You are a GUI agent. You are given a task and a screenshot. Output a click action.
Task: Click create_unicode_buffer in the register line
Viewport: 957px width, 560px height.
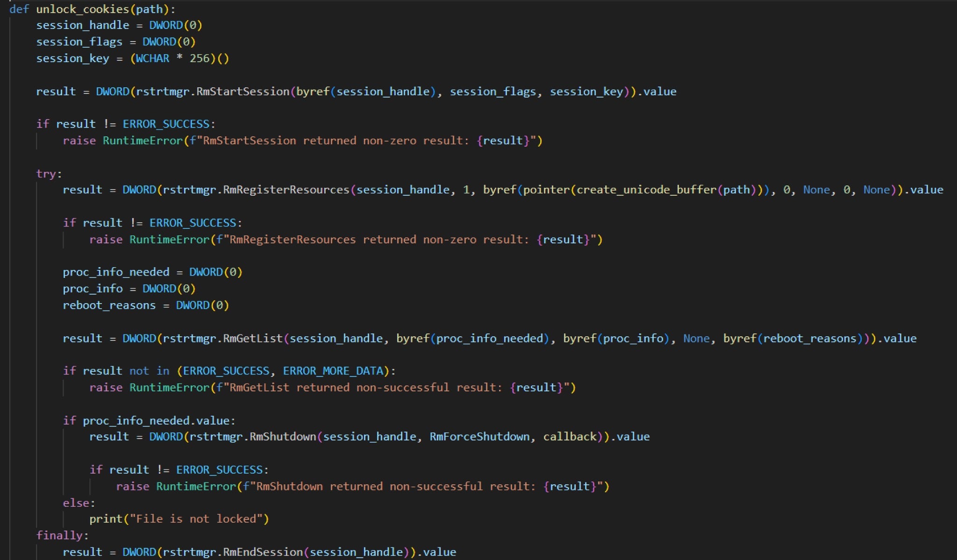point(646,190)
